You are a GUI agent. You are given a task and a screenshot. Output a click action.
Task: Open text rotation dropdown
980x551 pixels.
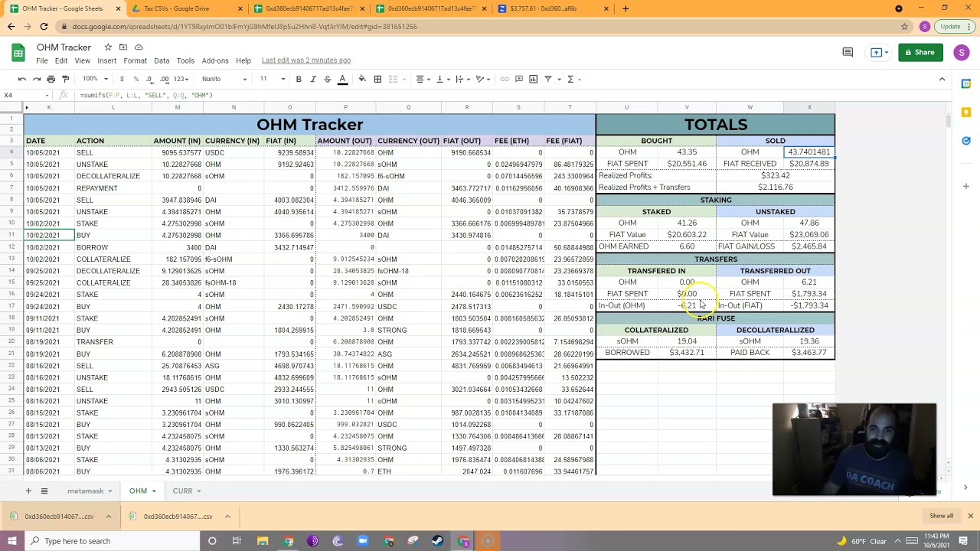pyautogui.click(x=482, y=79)
